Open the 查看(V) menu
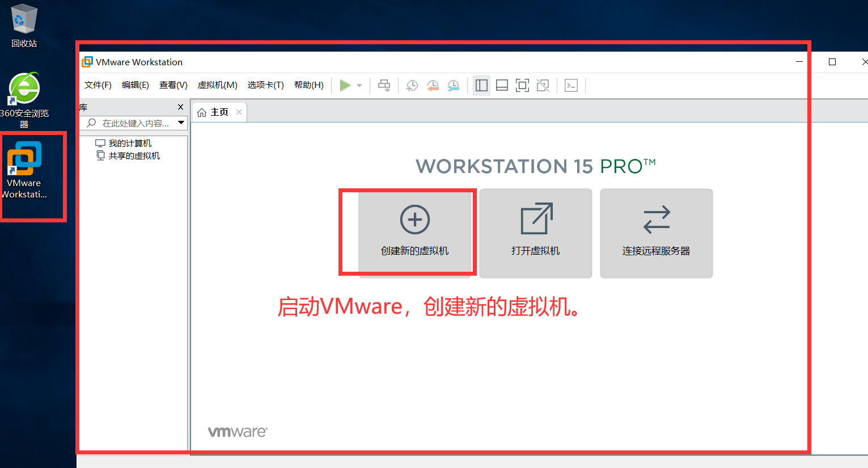Image resolution: width=868 pixels, height=468 pixels. 173,85
